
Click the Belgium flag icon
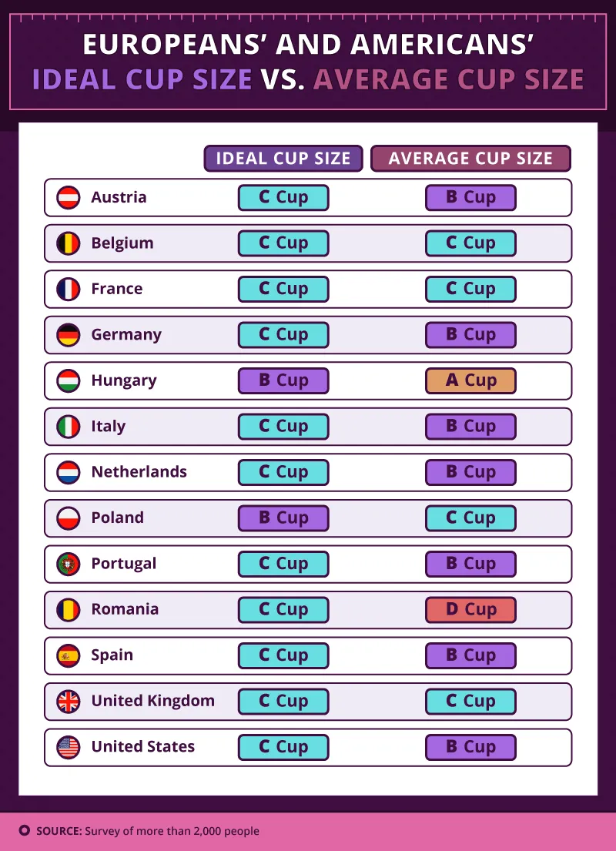69,243
